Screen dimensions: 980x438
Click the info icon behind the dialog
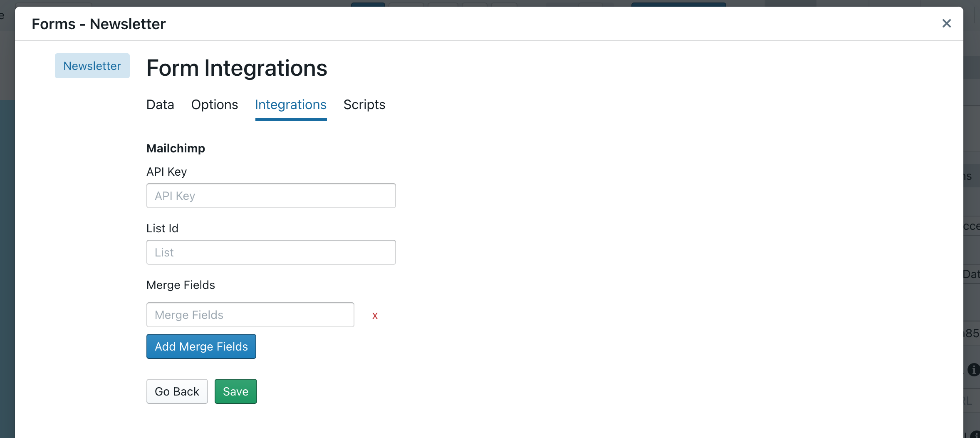pos(973,369)
